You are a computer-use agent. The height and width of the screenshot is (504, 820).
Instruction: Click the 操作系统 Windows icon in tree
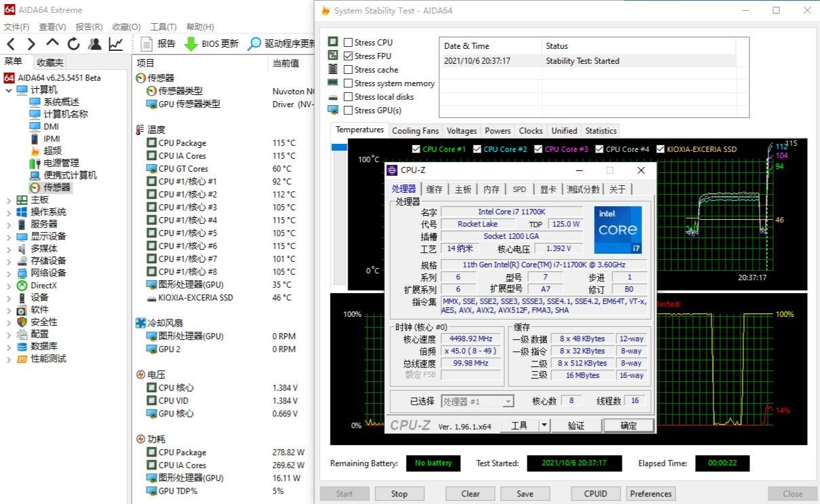(22, 212)
